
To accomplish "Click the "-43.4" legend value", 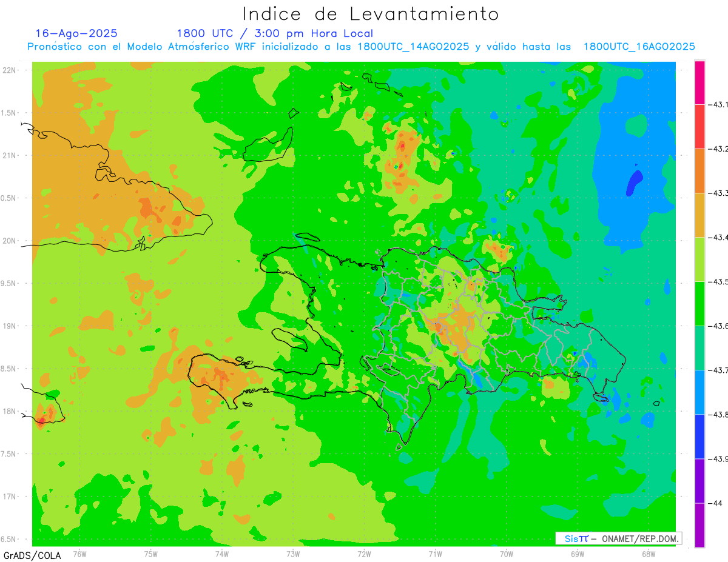I will point(718,238).
